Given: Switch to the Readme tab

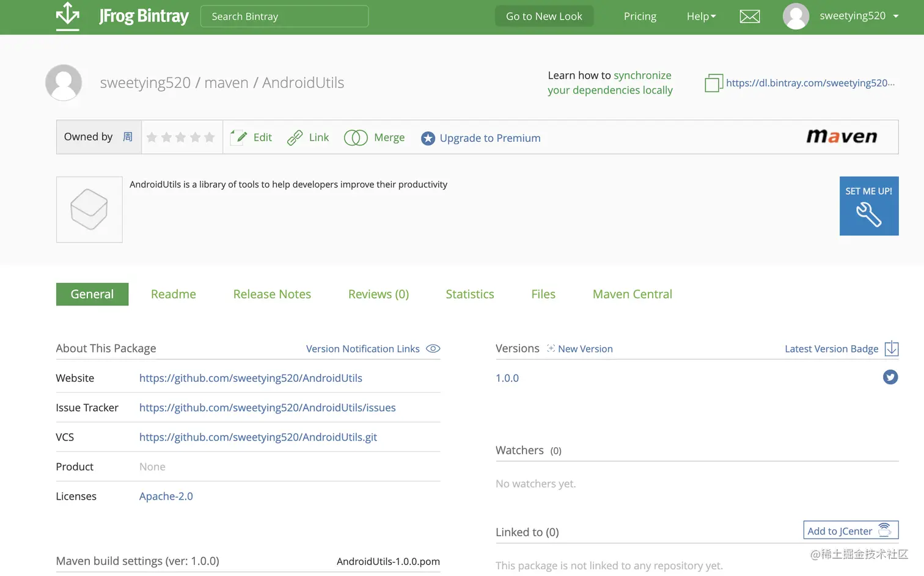Looking at the screenshot, I should pos(174,294).
